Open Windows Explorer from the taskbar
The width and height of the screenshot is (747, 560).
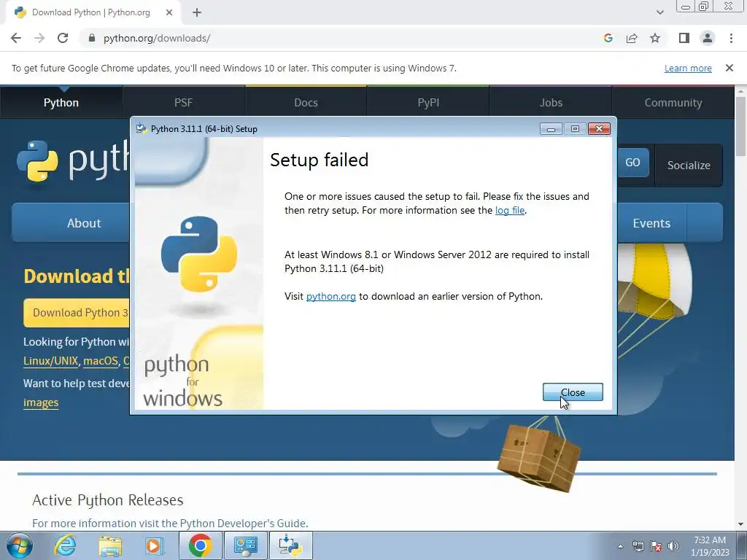click(110, 545)
